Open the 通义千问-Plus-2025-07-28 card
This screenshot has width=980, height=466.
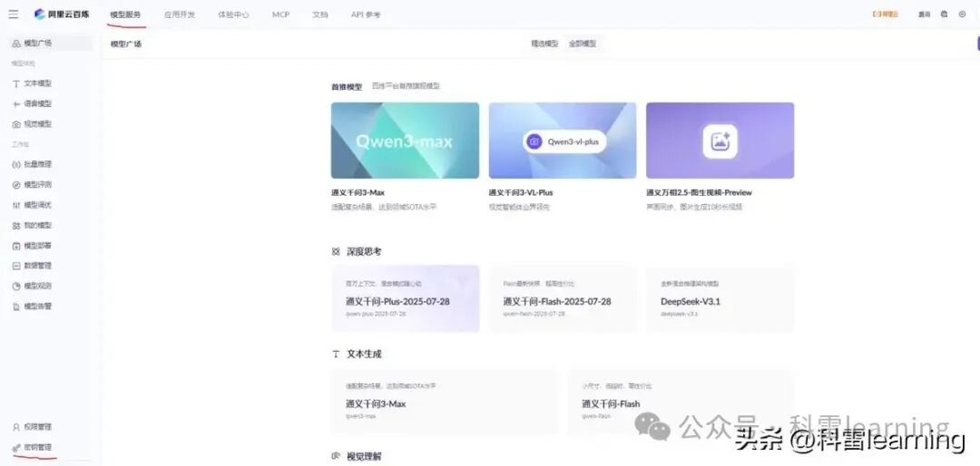[x=405, y=298]
